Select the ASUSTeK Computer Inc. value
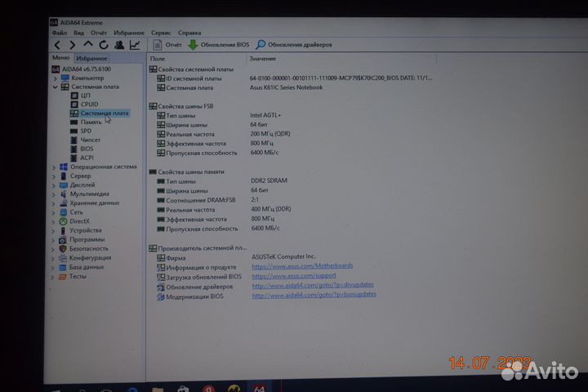Image resolution: width=588 pixels, height=392 pixels. coord(283,256)
